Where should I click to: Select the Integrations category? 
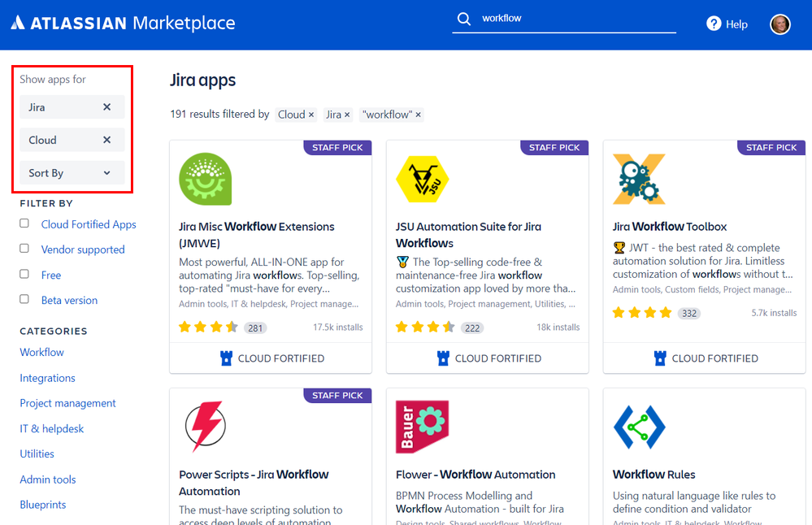click(48, 378)
